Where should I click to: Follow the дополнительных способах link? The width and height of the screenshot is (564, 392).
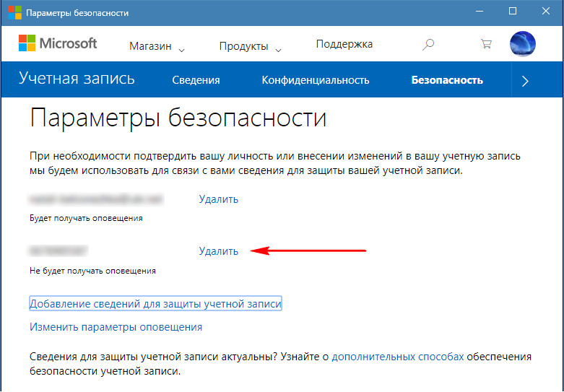click(x=397, y=357)
